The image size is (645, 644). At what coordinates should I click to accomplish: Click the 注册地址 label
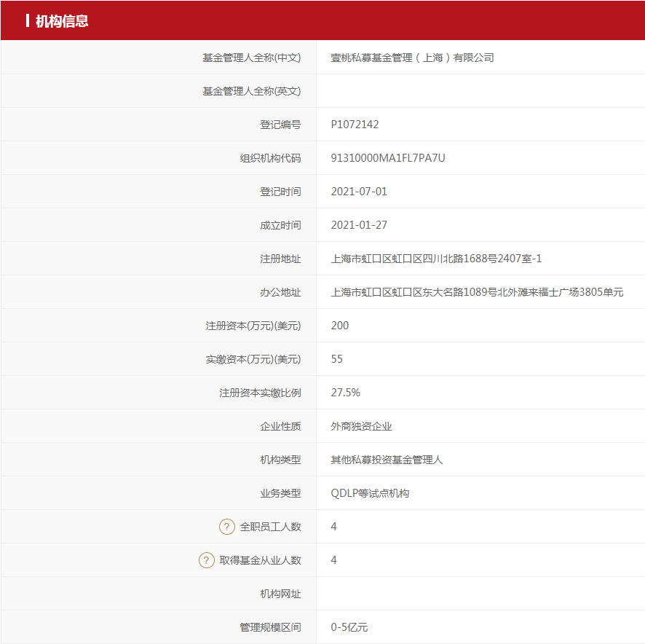280,259
